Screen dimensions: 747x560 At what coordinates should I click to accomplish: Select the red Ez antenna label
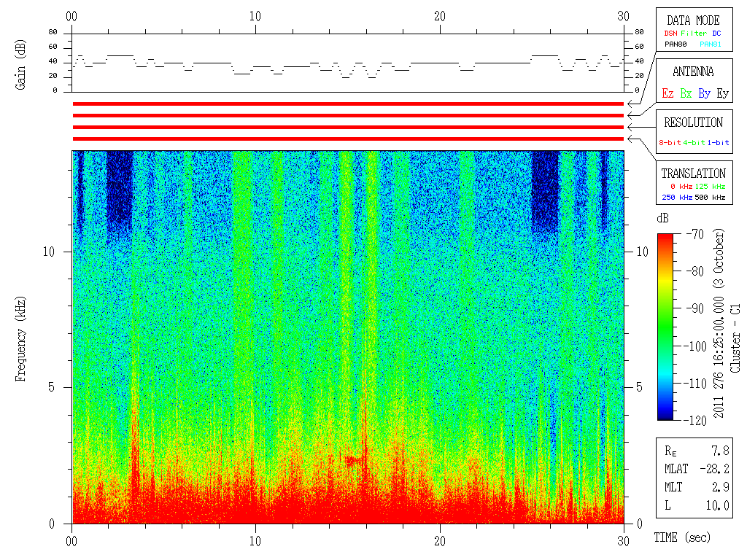[668, 93]
